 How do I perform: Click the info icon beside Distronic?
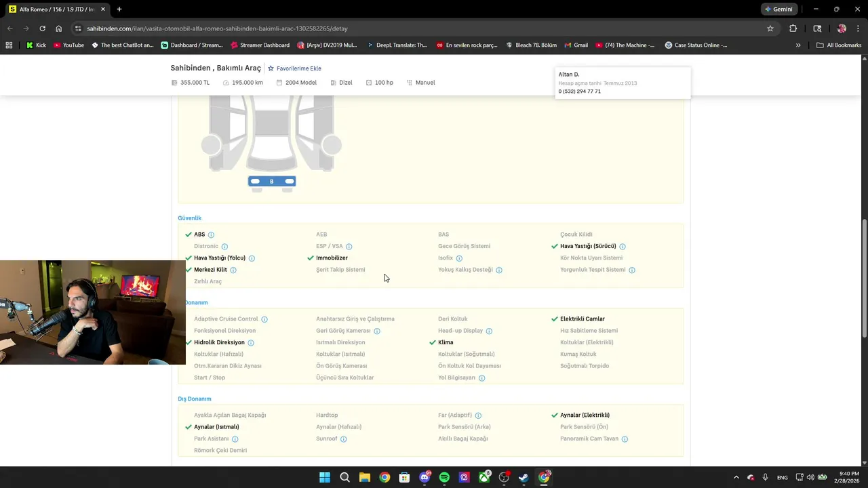[x=224, y=247]
